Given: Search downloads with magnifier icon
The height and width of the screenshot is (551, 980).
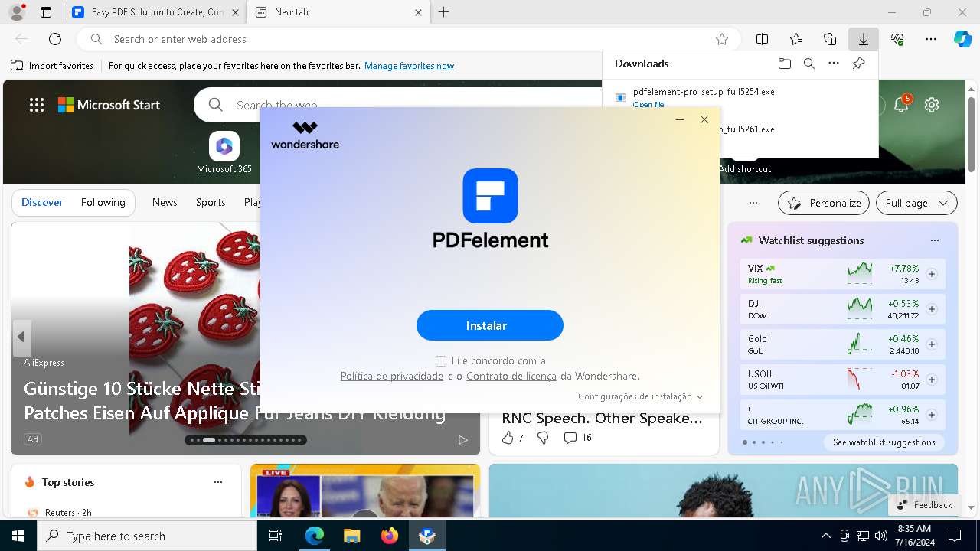Looking at the screenshot, I should click(x=809, y=64).
